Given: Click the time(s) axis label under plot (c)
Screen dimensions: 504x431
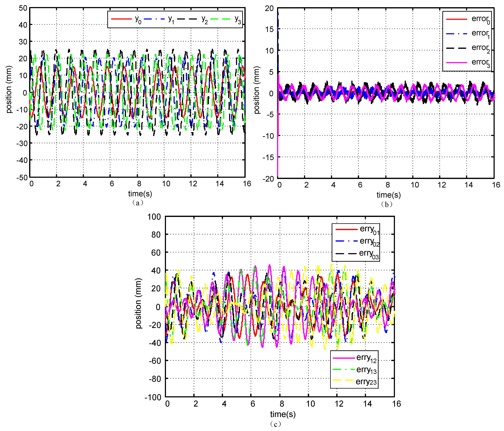Looking at the screenshot, I should [x=283, y=414].
